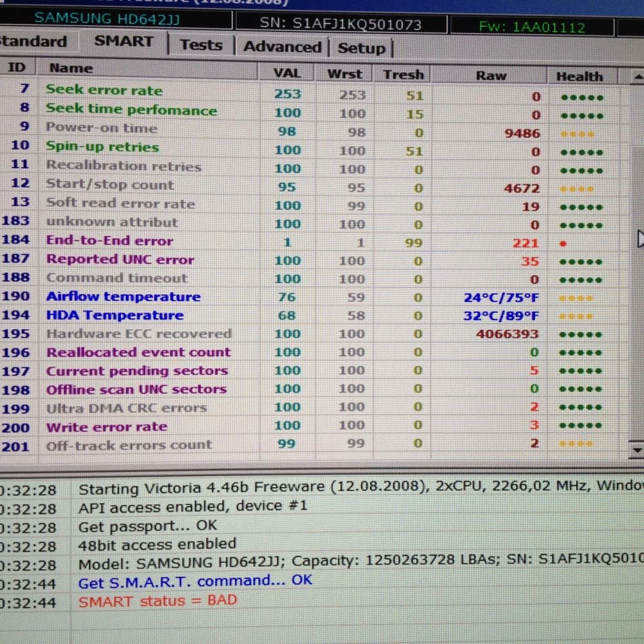Viewport: 644px width, 644px height.
Task: Click the serial number SN: S1AFJ1KQ501073 field
Action: [341, 24]
